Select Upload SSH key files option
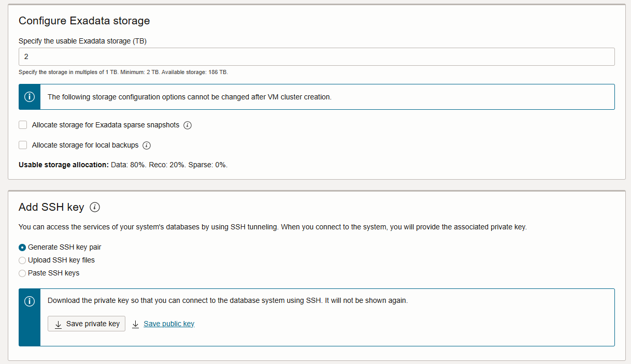631x364 pixels. [22, 260]
